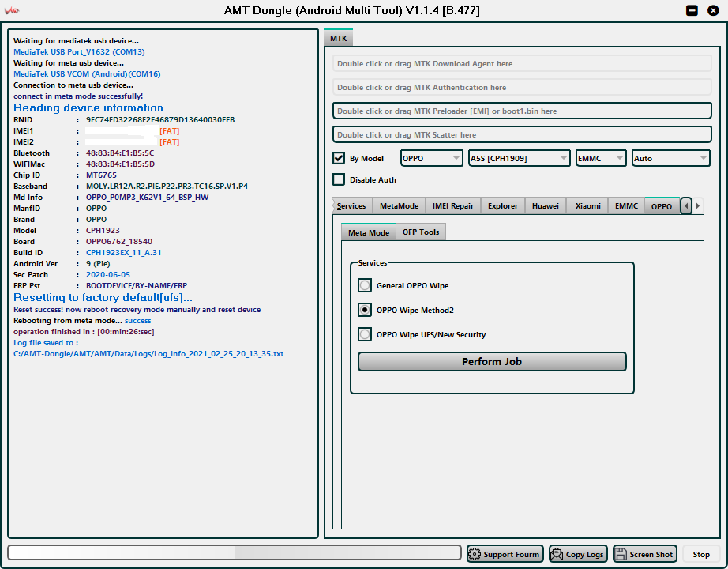Click the MTK Download Agent field
Viewport: 728px width, 569px height.
[x=522, y=64]
